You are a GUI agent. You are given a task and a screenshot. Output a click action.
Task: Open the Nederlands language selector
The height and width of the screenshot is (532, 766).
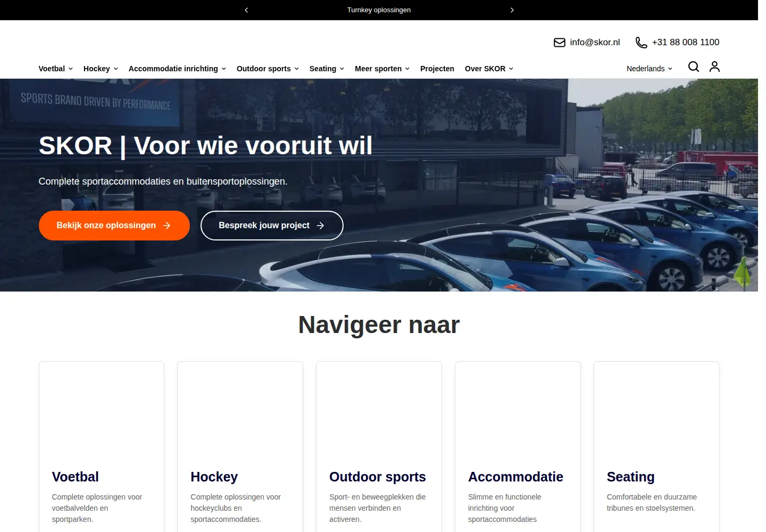click(650, 69)
